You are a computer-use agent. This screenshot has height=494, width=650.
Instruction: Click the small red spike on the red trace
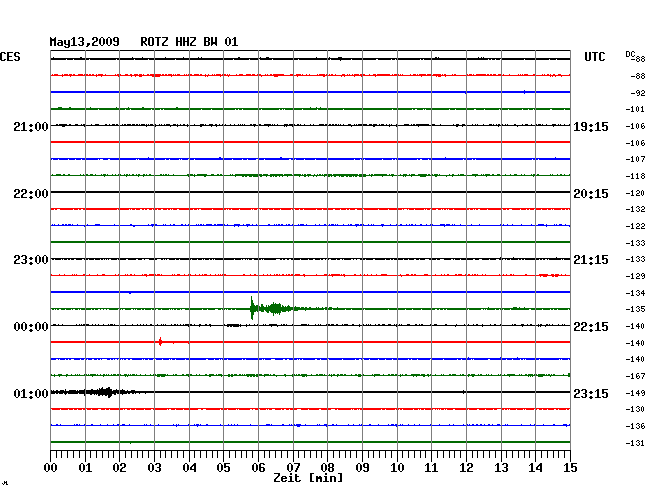point(160,342)
